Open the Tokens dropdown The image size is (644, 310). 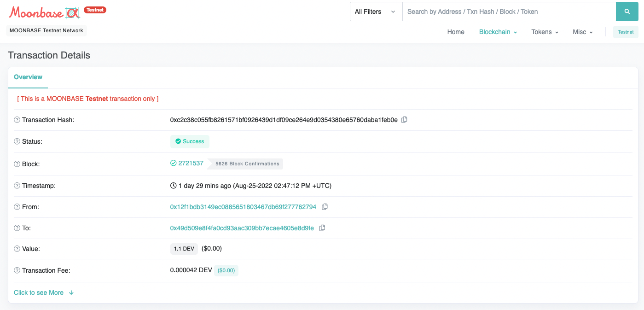click(545, 32)
